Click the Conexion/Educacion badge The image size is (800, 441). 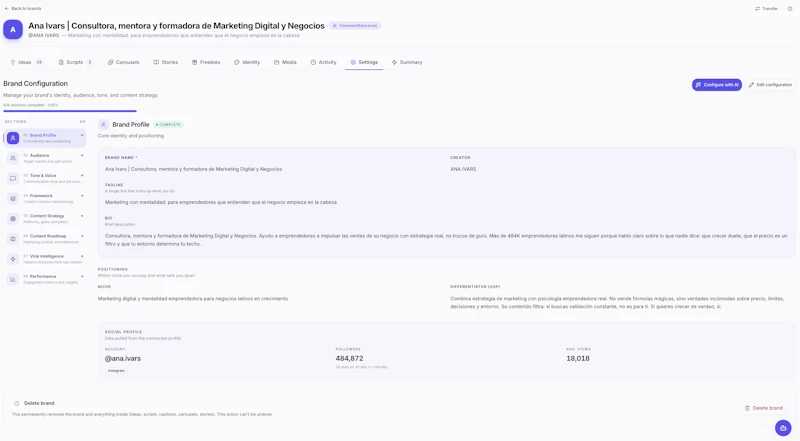355,26
